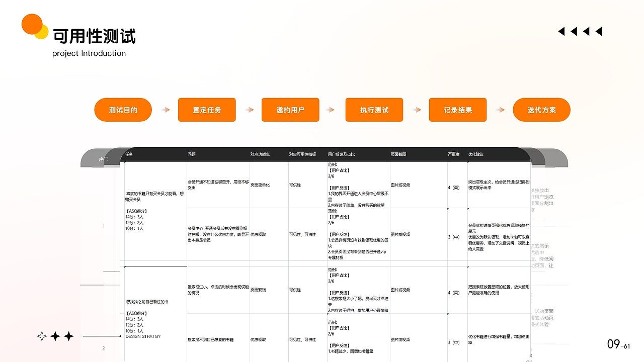Click the orange 置定任务 step button
The image size is (644, 362).
tap(207, 110)
